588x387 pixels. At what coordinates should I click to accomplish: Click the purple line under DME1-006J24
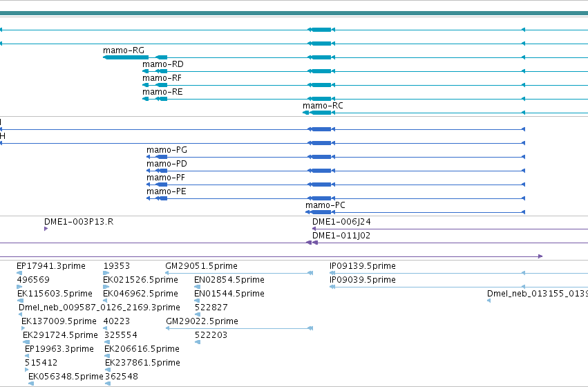coord(450,229)
